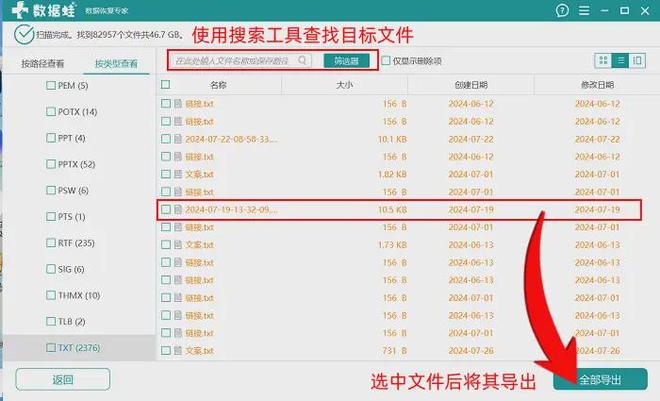Check the PPTX (52) file type
Viewport: 660px width, 401px height.
click(51, 164)
